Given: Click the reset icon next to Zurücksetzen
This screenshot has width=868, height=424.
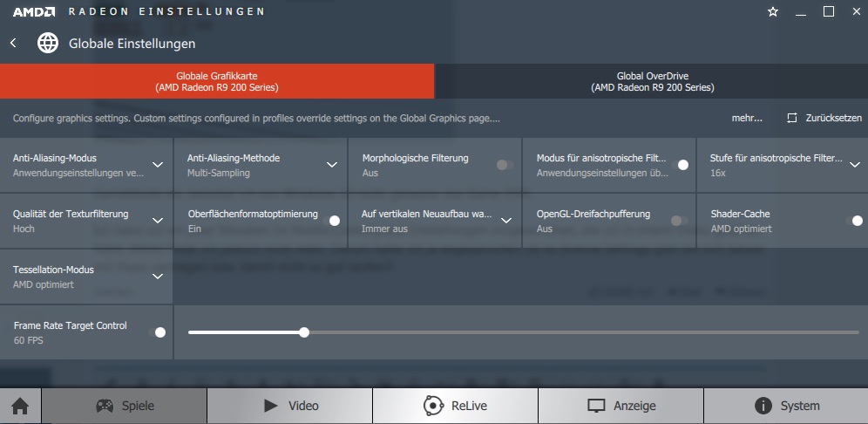Looking at the screenshot, I should click(x=792, y=118).
